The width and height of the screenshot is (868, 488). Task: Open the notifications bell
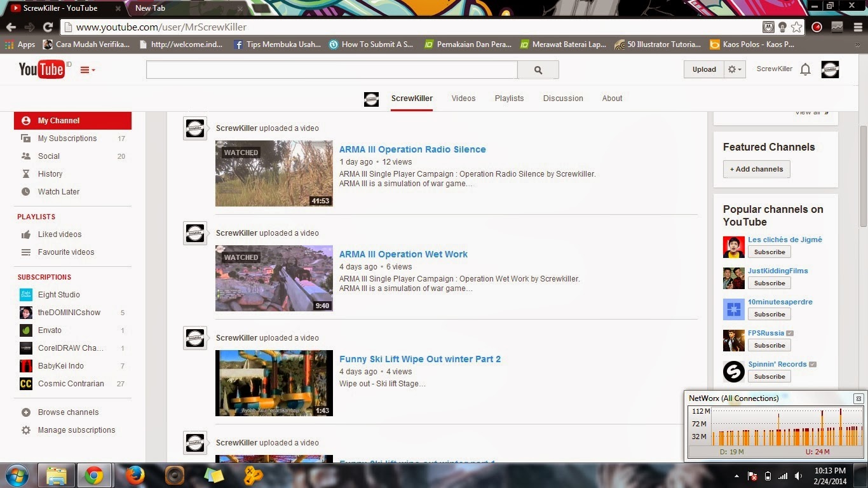[805, 69]
